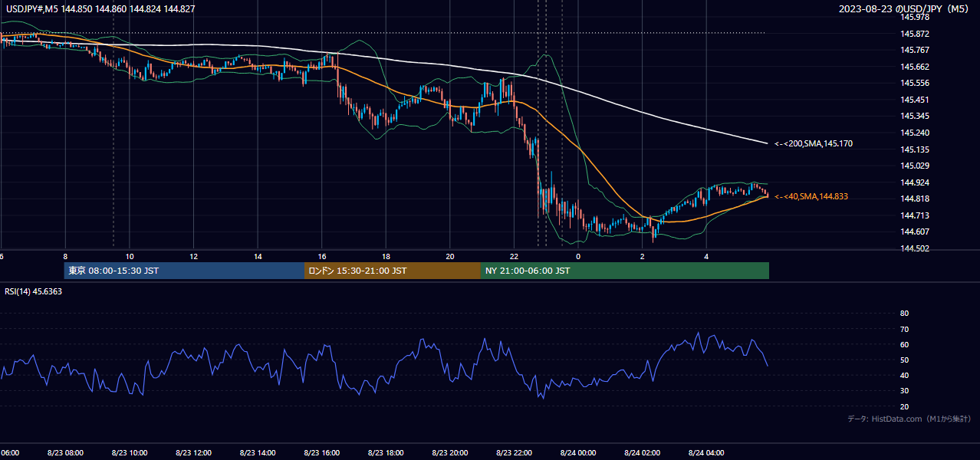The height and width of the screenshot is (460, 980).
Task: Click price axis value 144.924
Action: pos(914,182)
